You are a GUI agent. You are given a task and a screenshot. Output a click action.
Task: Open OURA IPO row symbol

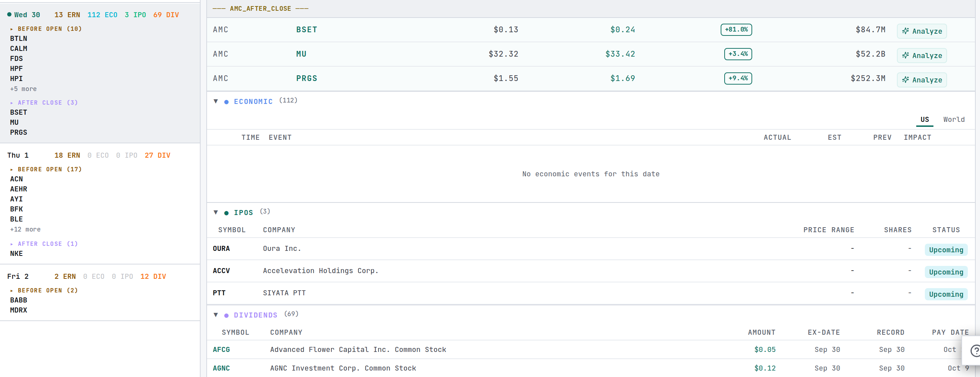click(221, 249)
